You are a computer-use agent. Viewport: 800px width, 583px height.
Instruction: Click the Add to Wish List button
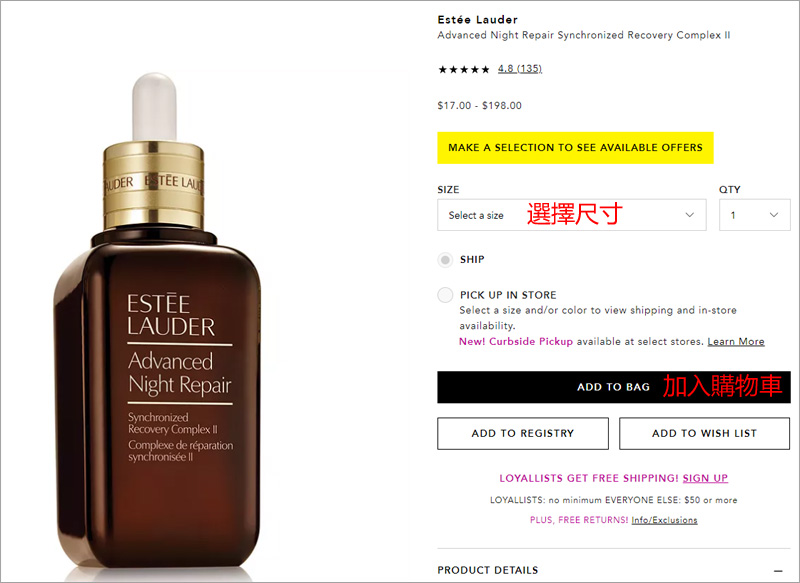click(x=705, y=434)
